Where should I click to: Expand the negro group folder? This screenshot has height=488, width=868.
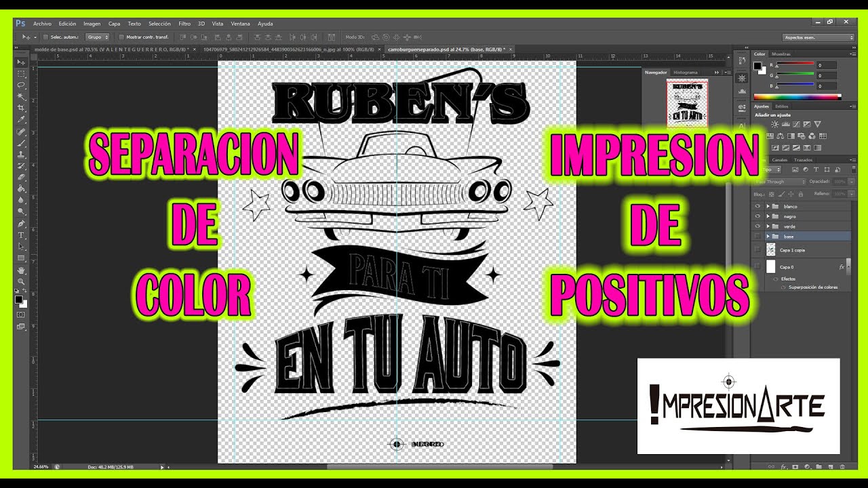pyautogui.click(x=768, y=216)
